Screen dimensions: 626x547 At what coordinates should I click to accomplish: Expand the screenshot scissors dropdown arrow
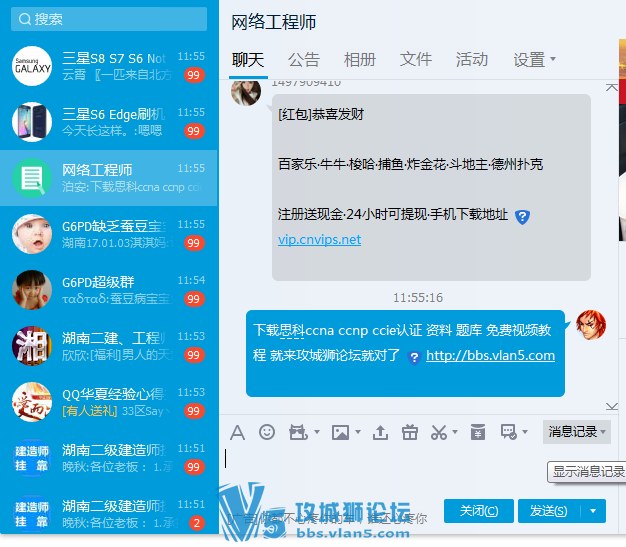pyautogui.click(x=455, y=433)
